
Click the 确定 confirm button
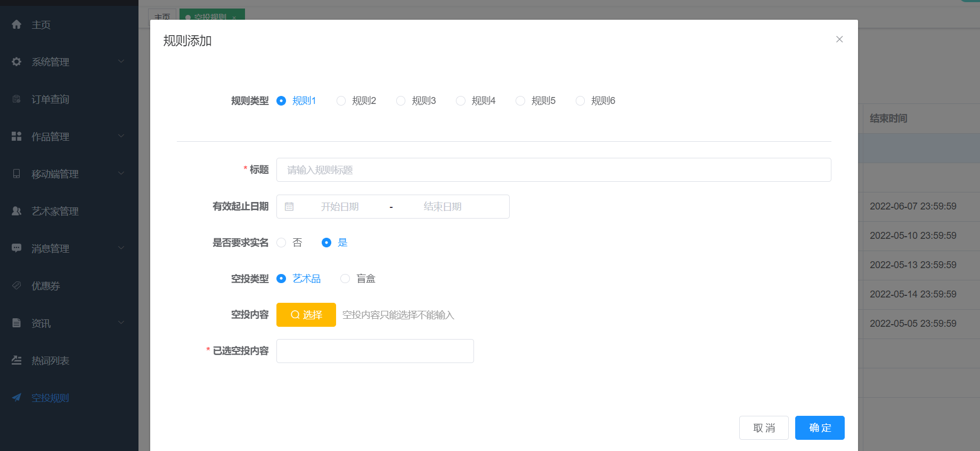[820, 428]
